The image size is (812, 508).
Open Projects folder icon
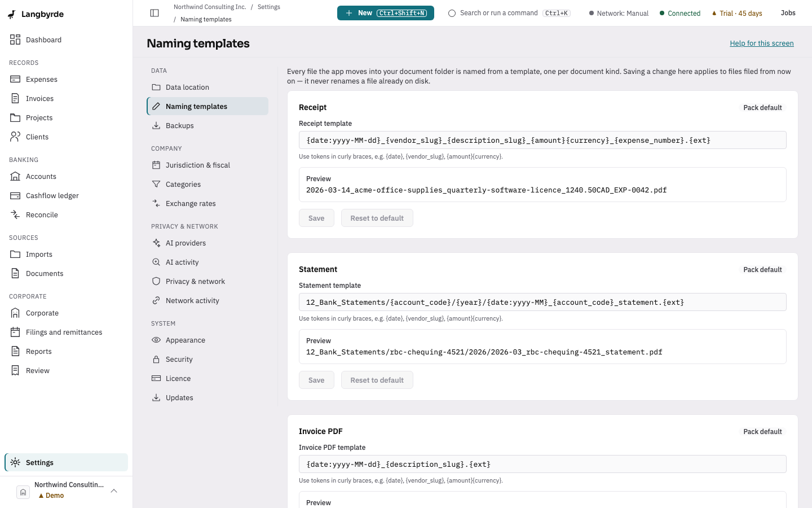[x=15, y=118]
